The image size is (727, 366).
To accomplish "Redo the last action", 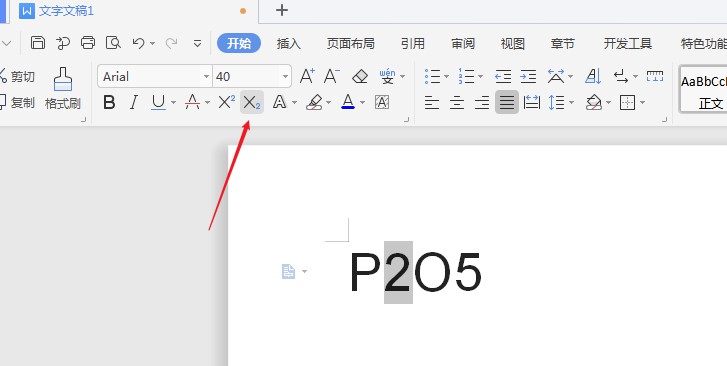I will coord(172,43).
